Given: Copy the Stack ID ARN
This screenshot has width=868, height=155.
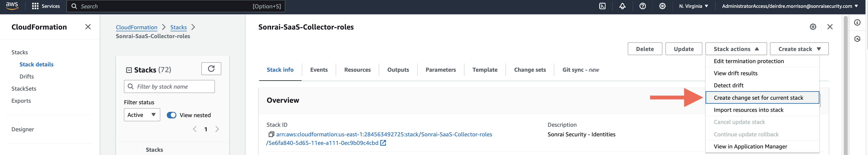Looking at the screenshot, I should tap(271, 134).
